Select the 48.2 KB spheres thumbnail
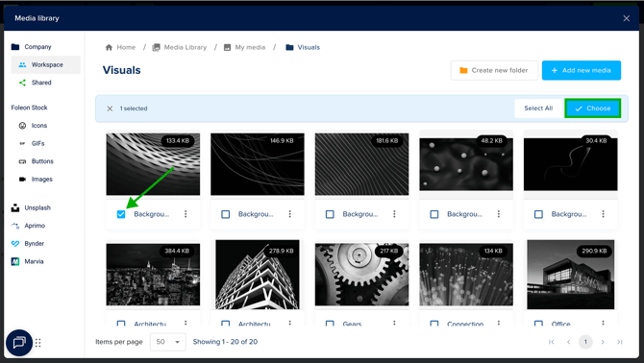 coord(466,164)
